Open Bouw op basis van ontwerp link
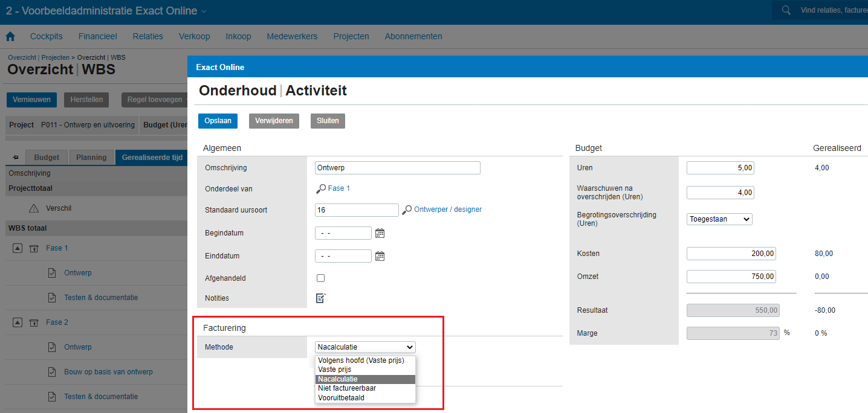Viewport: 868px width, 413px height. pyautogui.click(x=108, y=372)
